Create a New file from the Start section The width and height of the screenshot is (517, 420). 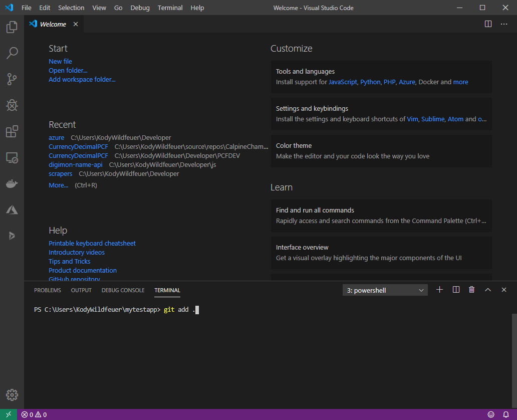tap(60, 61)
